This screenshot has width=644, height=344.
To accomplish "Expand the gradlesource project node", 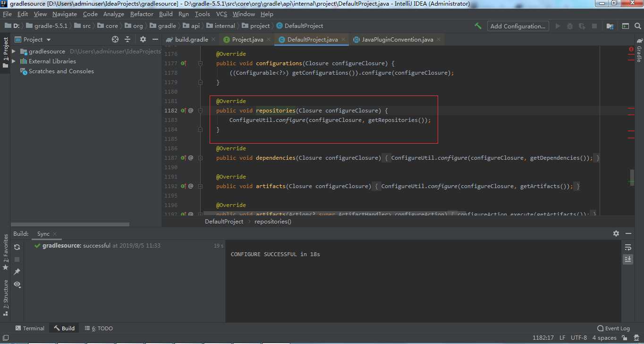I will tap(14, 51).
